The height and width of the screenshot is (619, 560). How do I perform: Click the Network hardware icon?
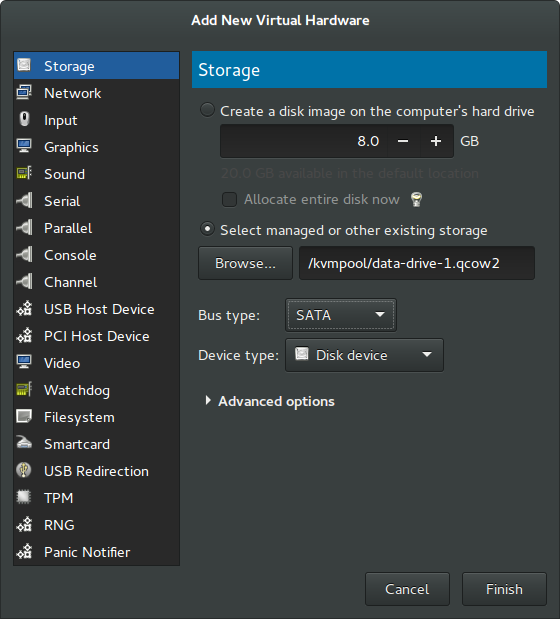(x=24, y=92)
